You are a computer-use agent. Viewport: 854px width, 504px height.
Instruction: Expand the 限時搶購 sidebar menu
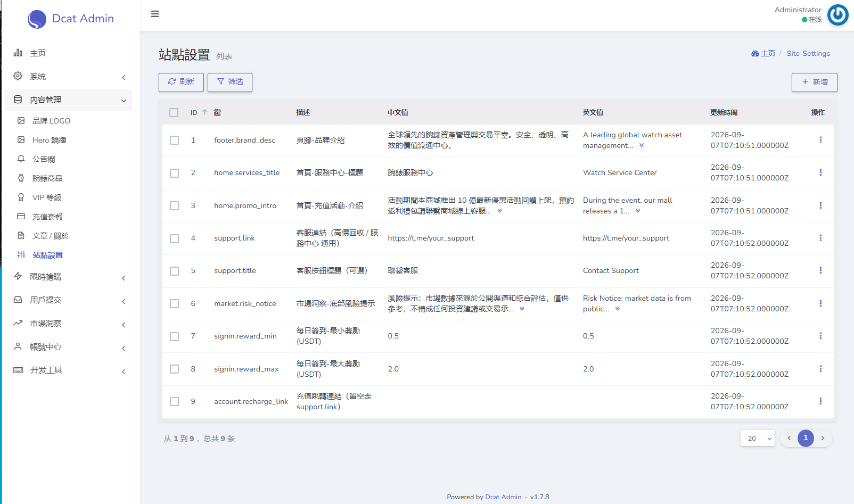[x=70, y=277]
